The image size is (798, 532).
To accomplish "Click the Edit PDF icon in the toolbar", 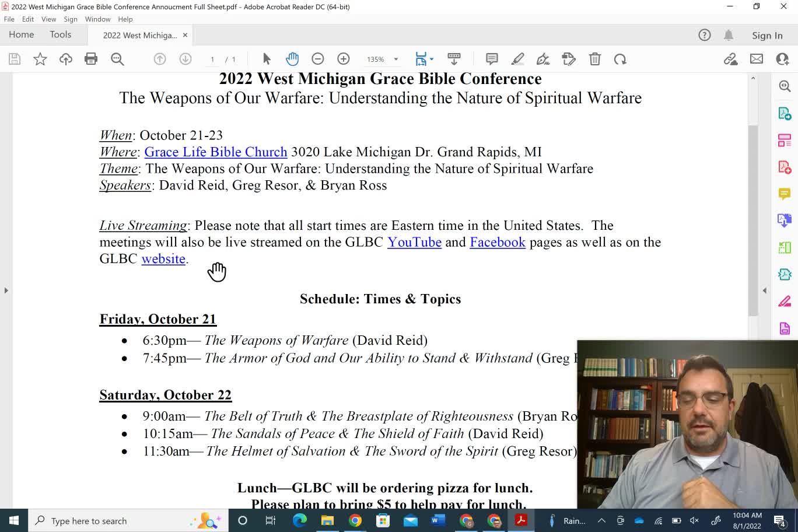I will click(569, 59).
